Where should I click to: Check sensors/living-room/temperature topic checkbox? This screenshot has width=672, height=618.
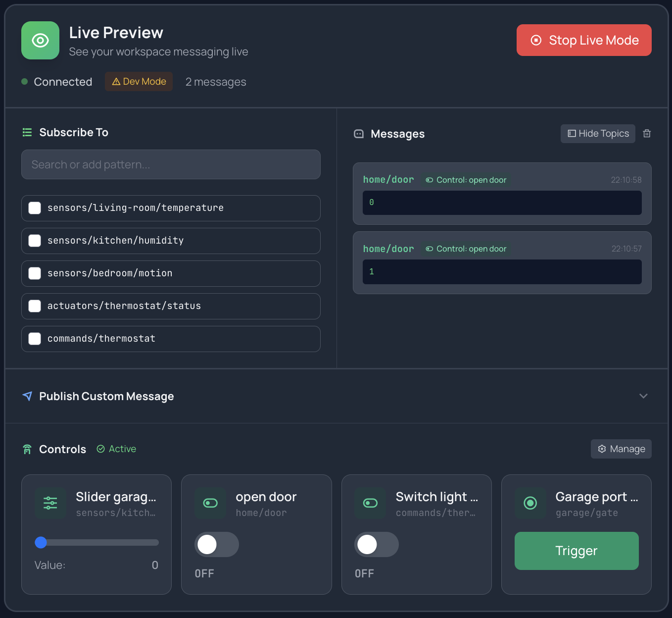35,208
